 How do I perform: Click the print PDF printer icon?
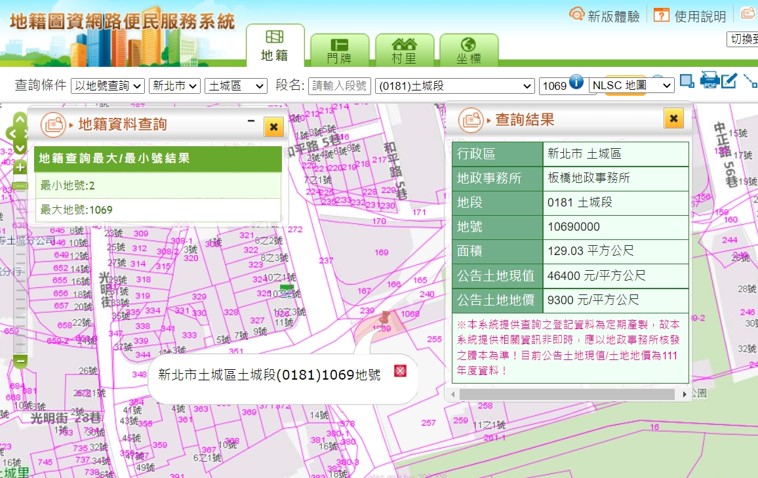click(709, 80)
